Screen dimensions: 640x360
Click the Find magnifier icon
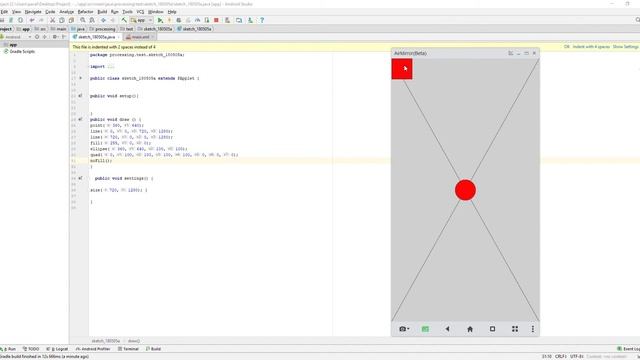pyautogui.click(x=83, y=20)
